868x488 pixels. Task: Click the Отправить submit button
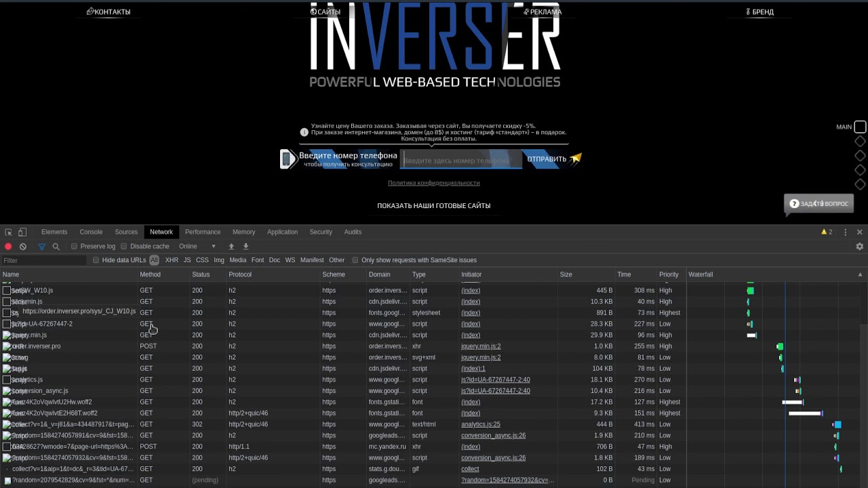[x=547, y=159]
